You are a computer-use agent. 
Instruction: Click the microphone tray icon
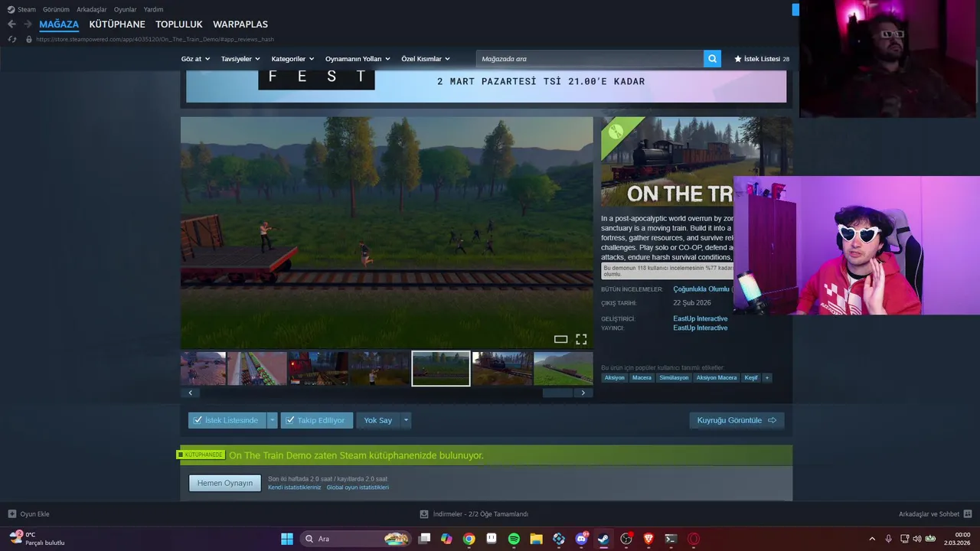tap(888, 539)
